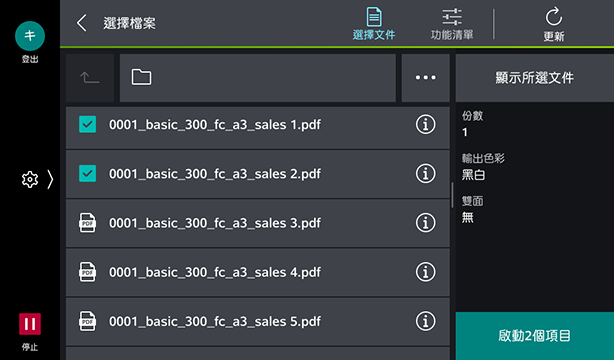Open the 選擇文件 tab

coord(374,24)
